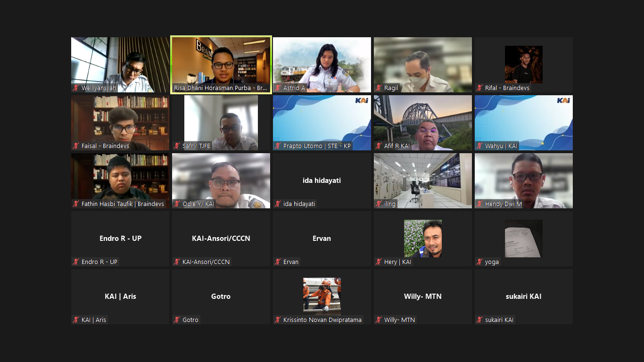The height and width of the screenshot is (362, 644).
Task: Open yoga's profile picture thumbnail
Action: tap(523, 239)
